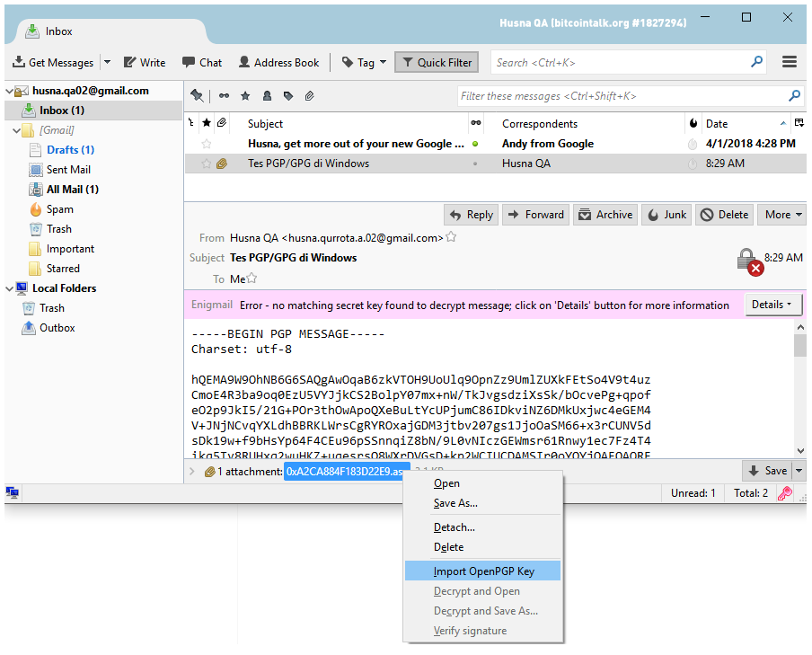Viewport: 812px width, 655px height.
Task: Open the Enigmail Details dropdown
Action: click(x=773, y=305)
